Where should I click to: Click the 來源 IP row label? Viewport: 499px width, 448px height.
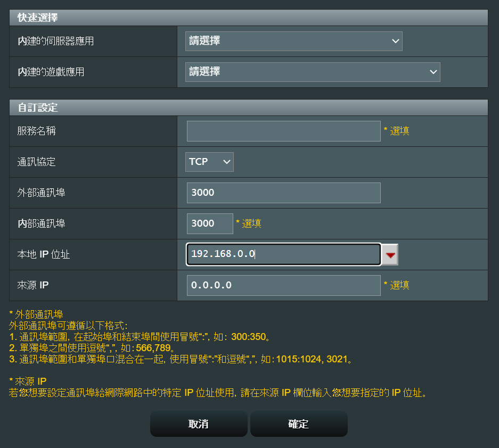(x=33, y=285)
